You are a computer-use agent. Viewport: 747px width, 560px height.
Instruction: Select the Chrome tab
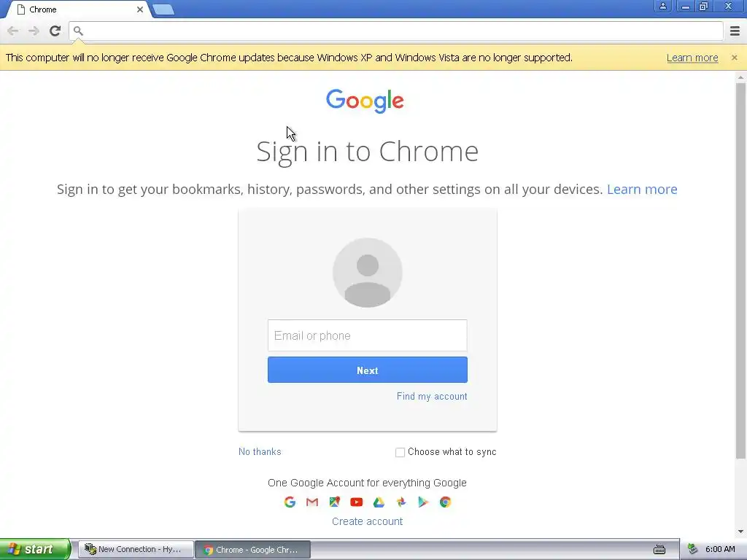[79, 9]
